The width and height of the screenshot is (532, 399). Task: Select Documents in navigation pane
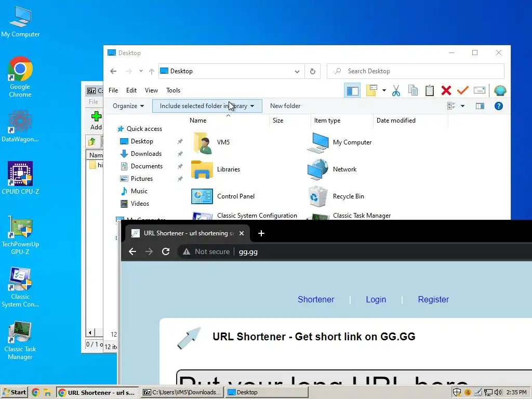(x=147, y=166)
